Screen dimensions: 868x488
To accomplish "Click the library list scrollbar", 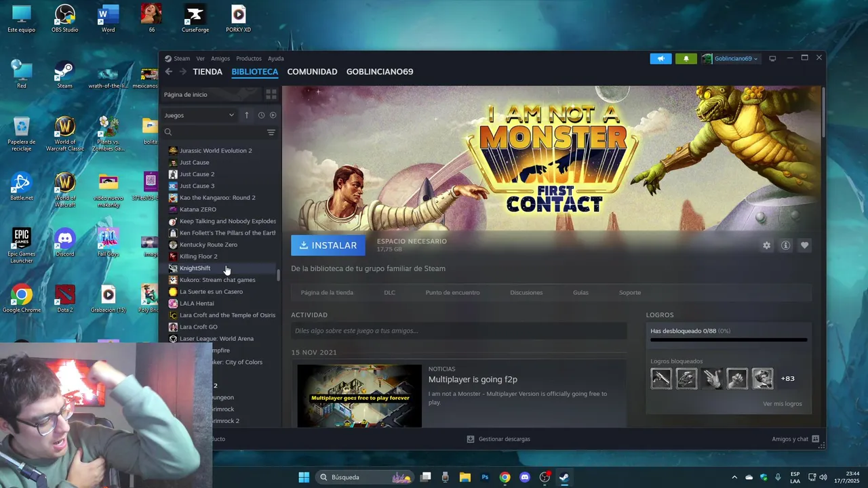I will [278, 276].
